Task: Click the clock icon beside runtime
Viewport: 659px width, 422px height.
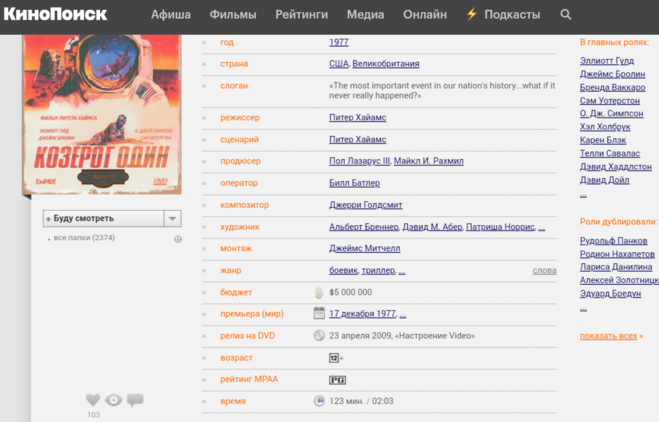Action: 319,401
